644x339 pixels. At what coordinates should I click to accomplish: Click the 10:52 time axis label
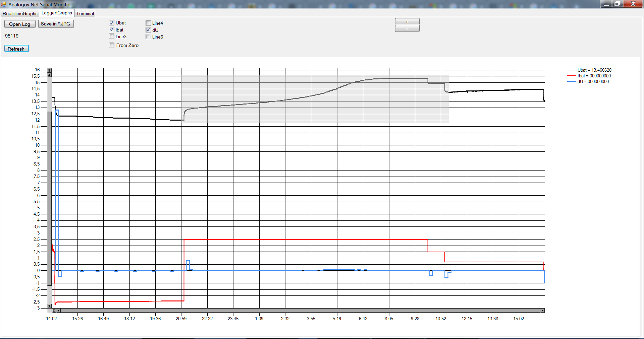[441, 319]
